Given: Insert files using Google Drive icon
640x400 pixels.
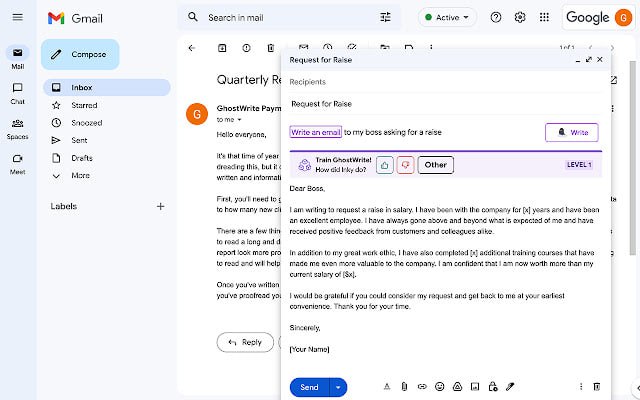Looking at the screenshot, I should [457, 386].
